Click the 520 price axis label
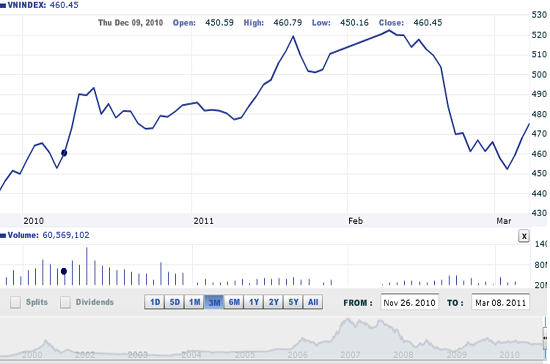 539,35
